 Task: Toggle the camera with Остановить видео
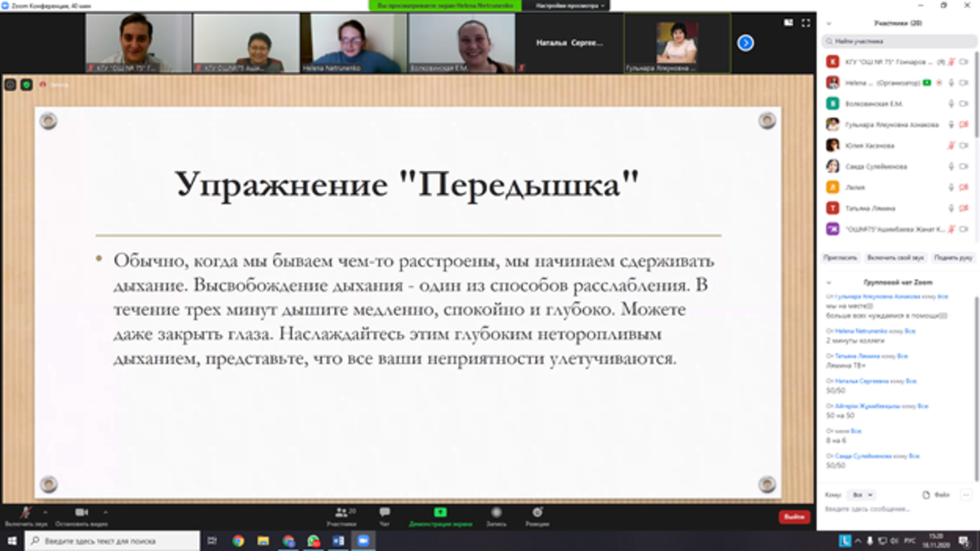[x=82, y=513]
